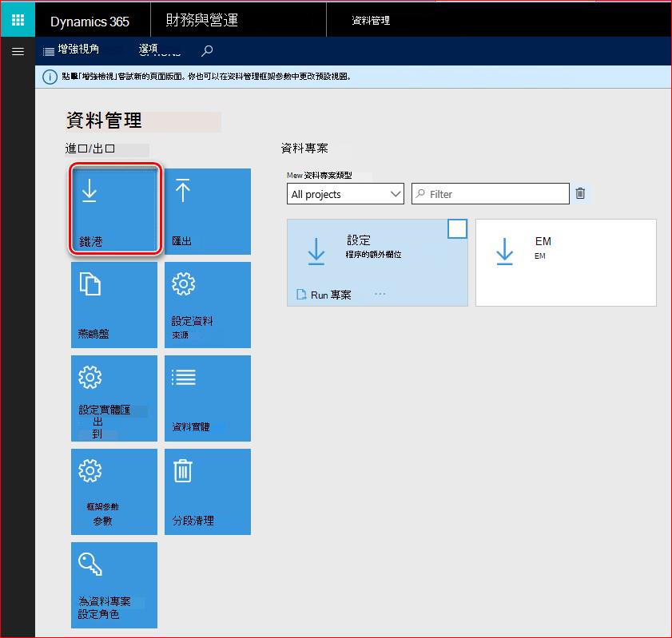The height and width of the screenshot is (638, 672).
Task: Click the Dynamics 365 title
Action: 89,22
